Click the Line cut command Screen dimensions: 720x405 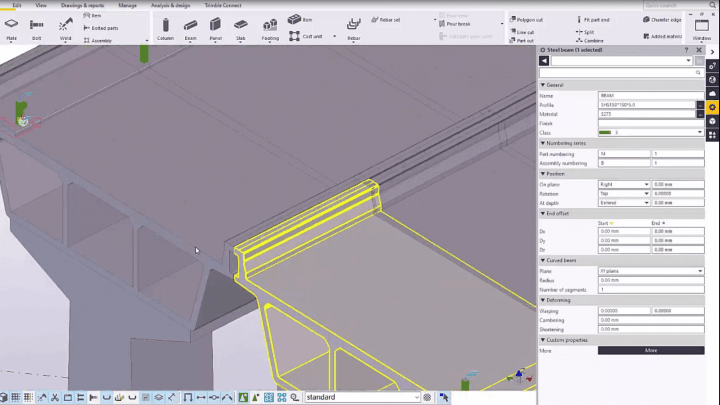click(522, 32)
